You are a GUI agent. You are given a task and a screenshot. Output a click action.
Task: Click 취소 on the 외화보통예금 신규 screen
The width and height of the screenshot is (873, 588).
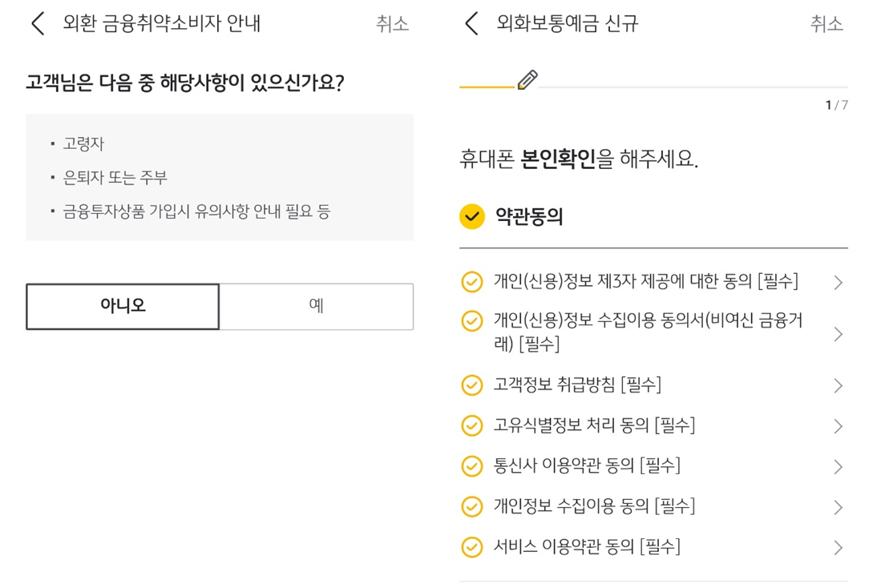827,24
